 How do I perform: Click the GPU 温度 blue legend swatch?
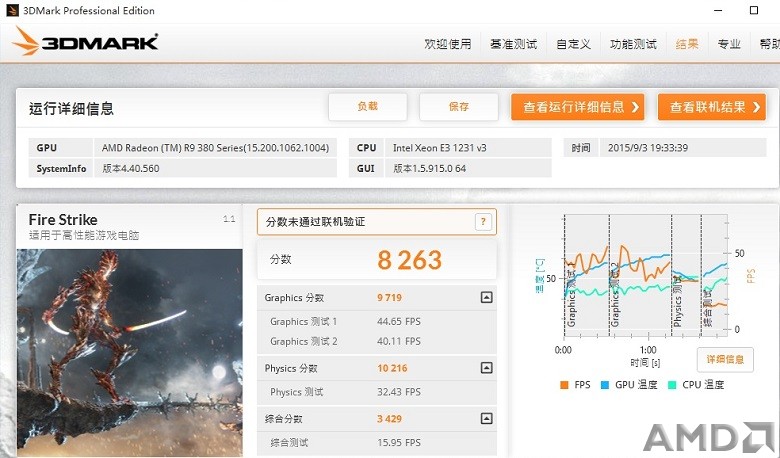(605, 385)
